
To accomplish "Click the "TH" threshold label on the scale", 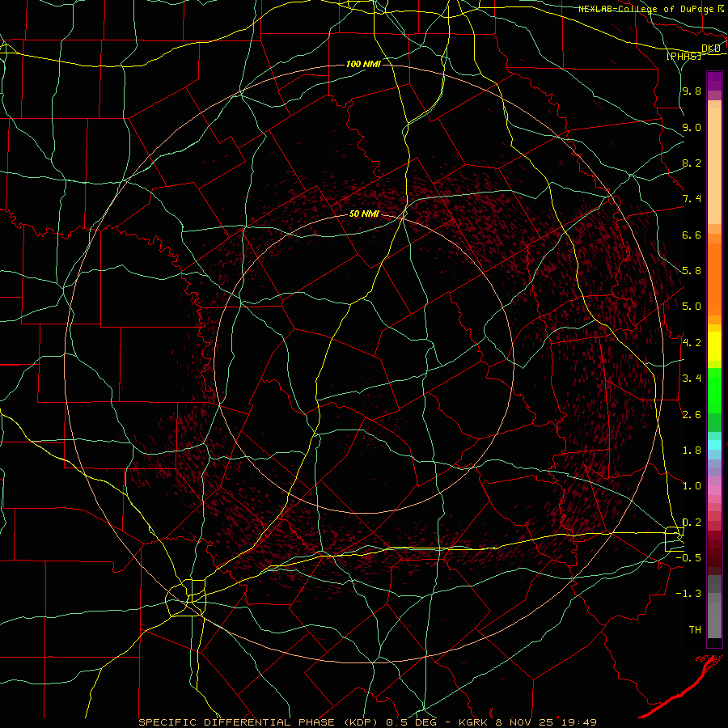I will (695, 630).
